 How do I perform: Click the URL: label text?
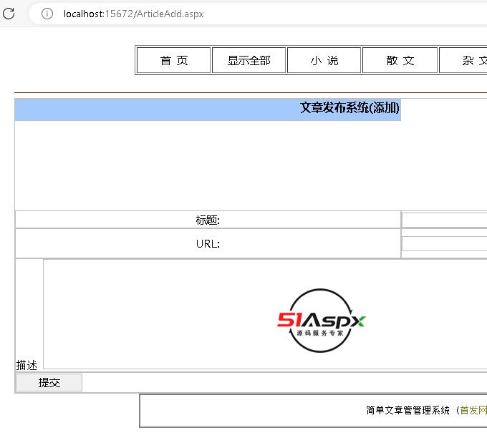tap(208, 244)
